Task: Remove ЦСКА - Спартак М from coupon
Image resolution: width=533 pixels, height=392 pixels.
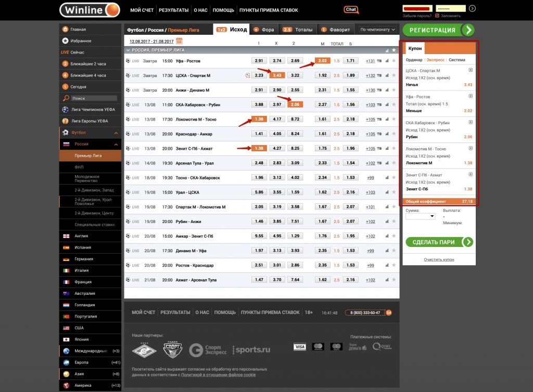Action: 471,70
